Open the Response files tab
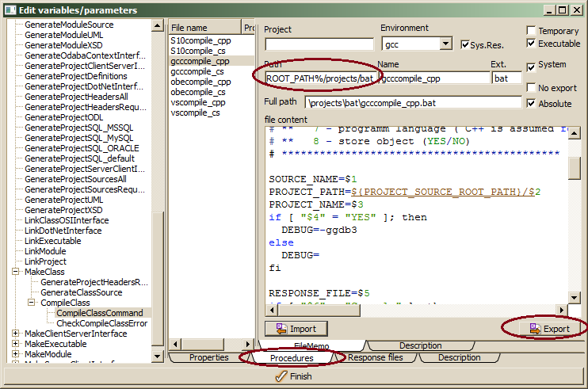The width and height of the screenshot is (588, 389). click(x=375, y=358)
